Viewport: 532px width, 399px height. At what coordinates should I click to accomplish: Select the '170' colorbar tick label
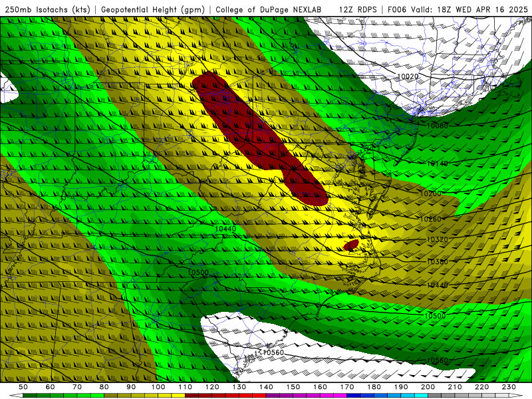click(x=347, y=387)
